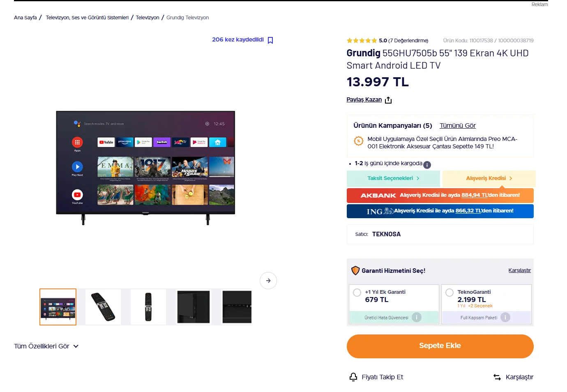
Task: Click the Akbank shopping credit banner
Action: [x=440, y=196]
